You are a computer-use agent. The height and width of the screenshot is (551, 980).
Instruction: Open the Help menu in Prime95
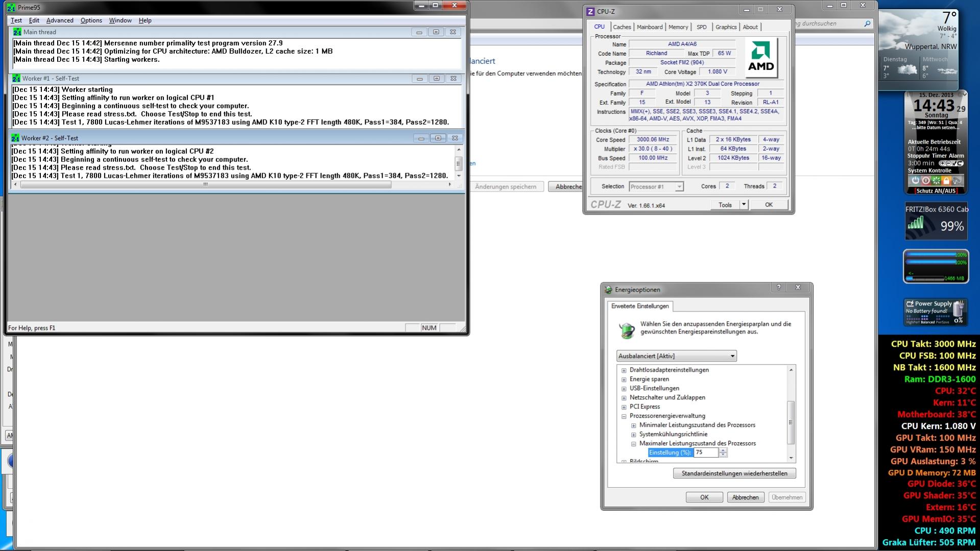pyautogui.click(x=145, y=20)
